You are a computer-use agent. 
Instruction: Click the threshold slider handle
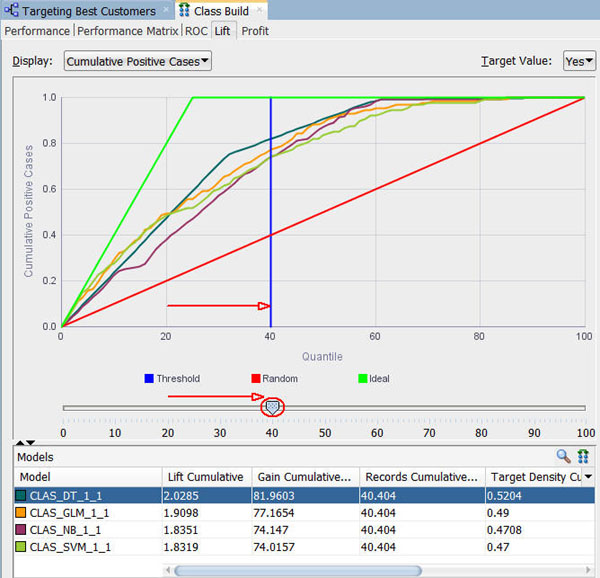point(272,407)
